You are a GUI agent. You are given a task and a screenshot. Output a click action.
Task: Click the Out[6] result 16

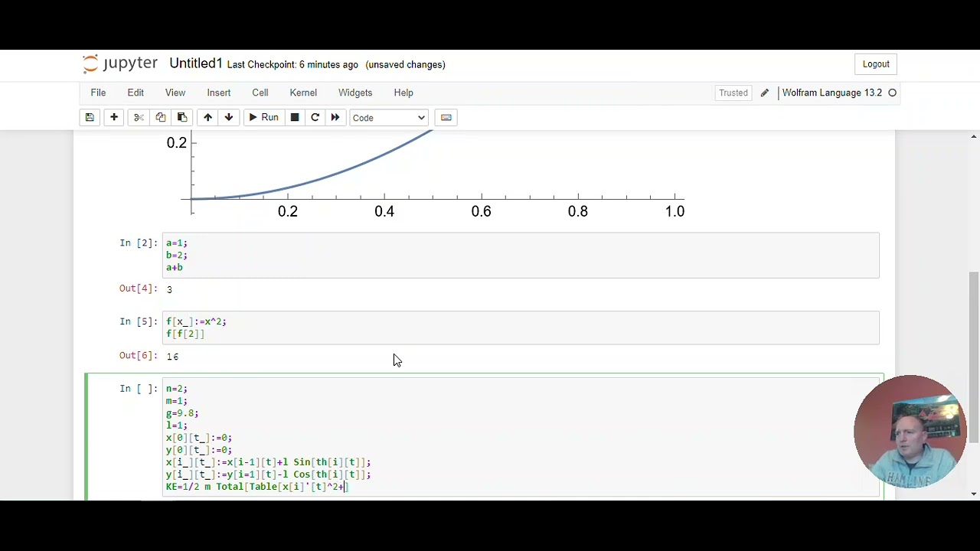click(x=172, y=357)
